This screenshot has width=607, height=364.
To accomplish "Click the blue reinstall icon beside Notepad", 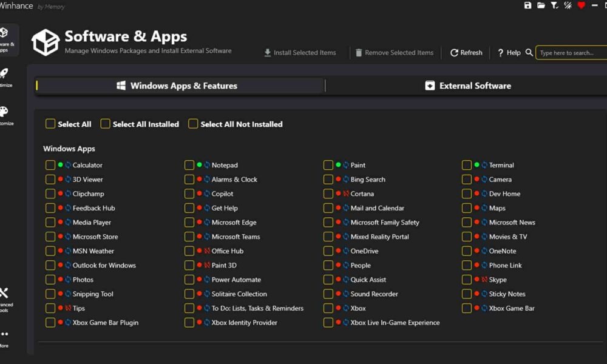I will [207, 165].
